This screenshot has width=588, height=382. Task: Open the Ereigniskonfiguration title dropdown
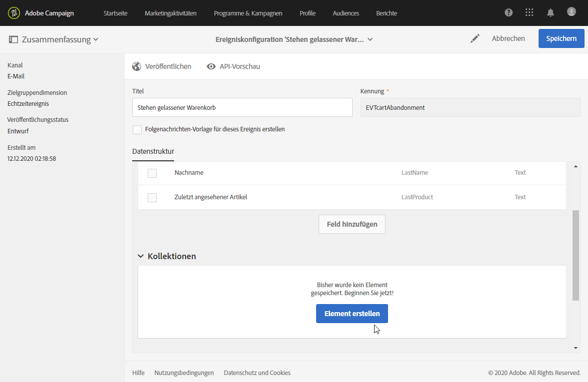370,39
